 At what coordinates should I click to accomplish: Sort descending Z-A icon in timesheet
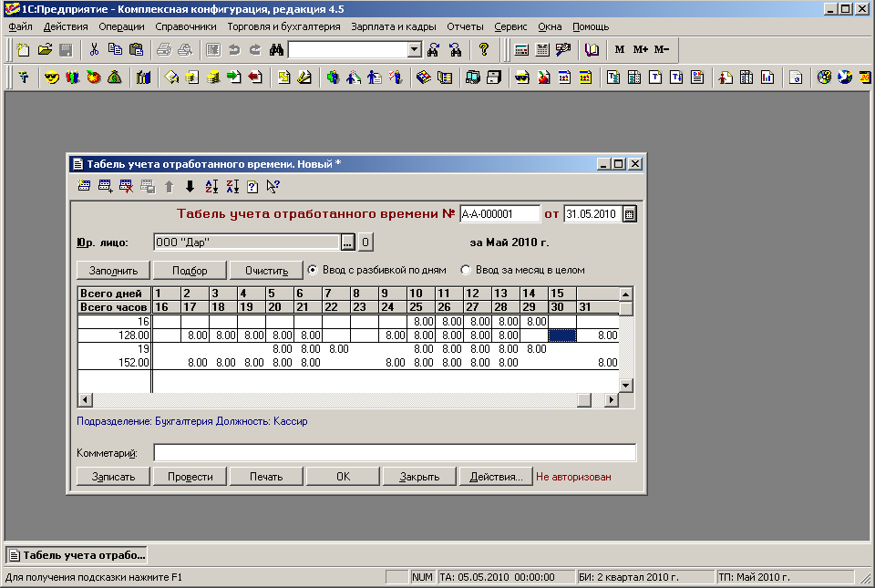tap(232, 186)
